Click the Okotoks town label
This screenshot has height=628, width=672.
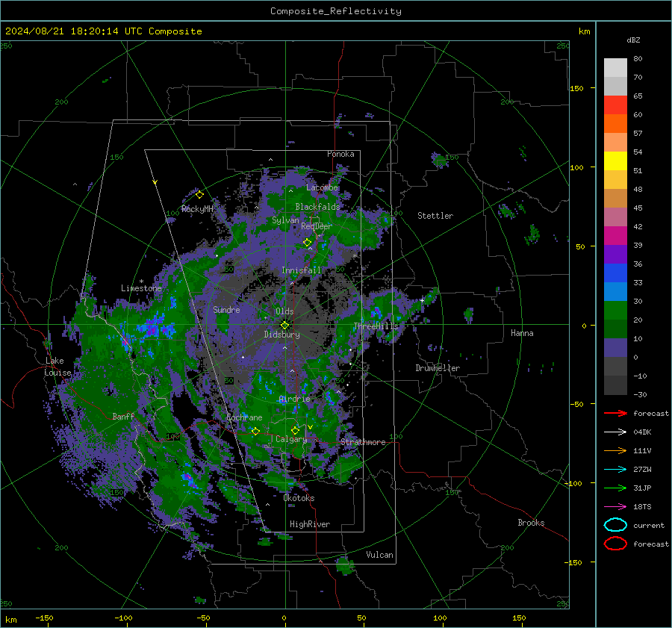[x=299, y=498]
